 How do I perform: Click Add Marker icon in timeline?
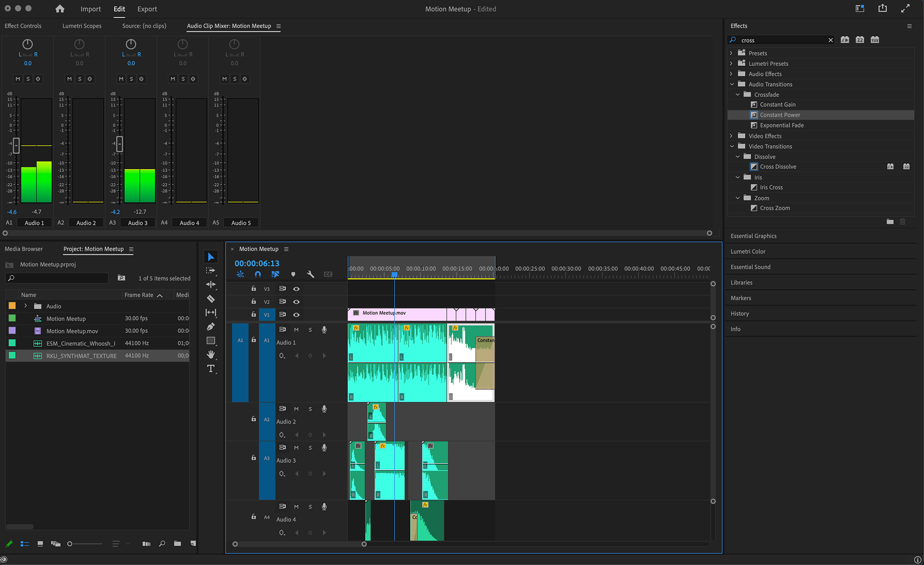pyautogui.click(x=293, y=274)
